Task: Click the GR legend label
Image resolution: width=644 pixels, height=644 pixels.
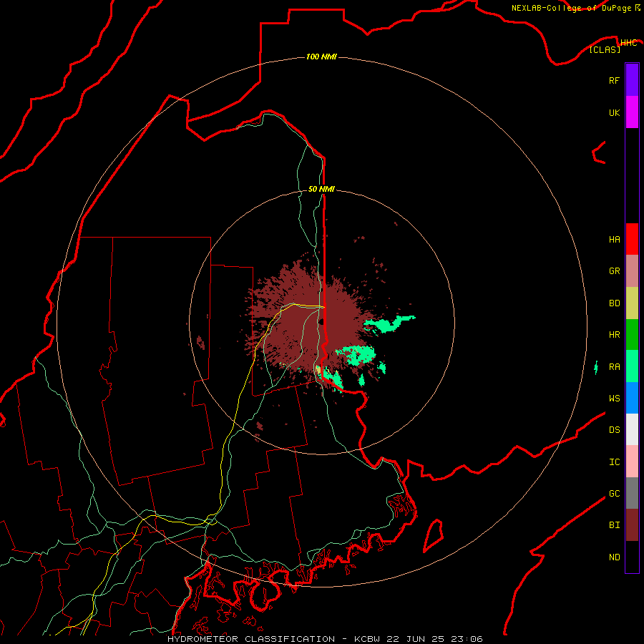Action: [614, 271]
